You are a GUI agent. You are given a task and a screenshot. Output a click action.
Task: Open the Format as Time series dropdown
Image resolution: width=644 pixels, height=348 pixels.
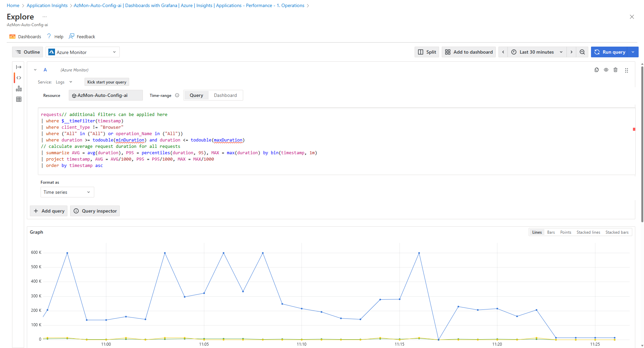[x=67, y=192]
